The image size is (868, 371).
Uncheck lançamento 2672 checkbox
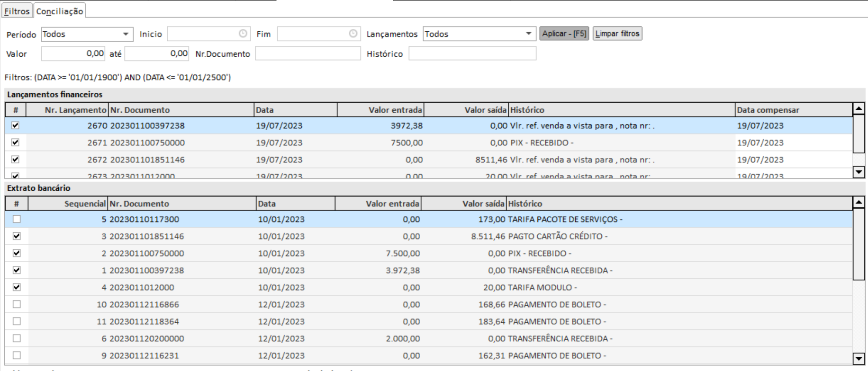click(15, 159)
